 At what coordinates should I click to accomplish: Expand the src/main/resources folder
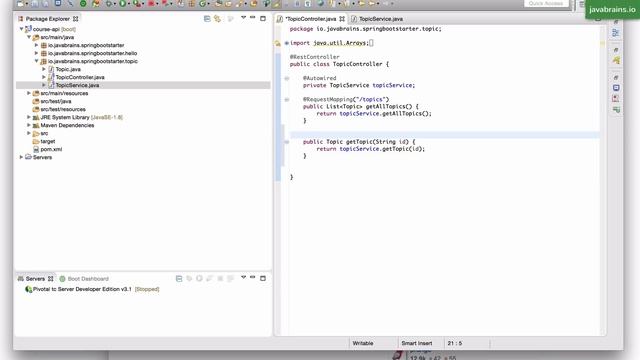click(x=29, y=93)
